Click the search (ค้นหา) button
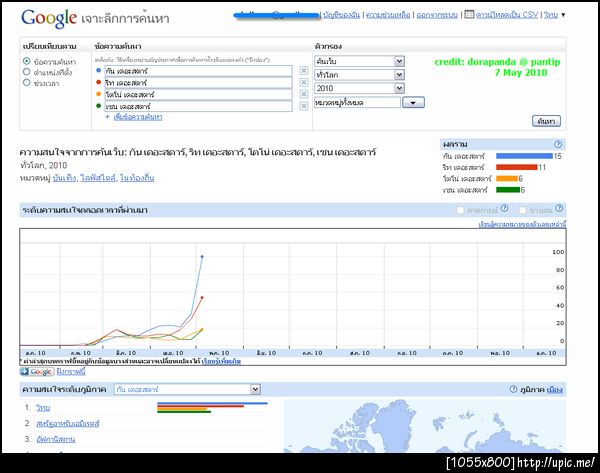The width and height of the screenshot is (600, 473). 546,121
